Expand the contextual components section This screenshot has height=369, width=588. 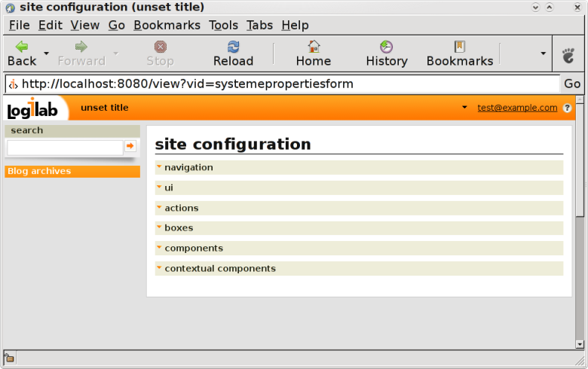coord(359,269)
